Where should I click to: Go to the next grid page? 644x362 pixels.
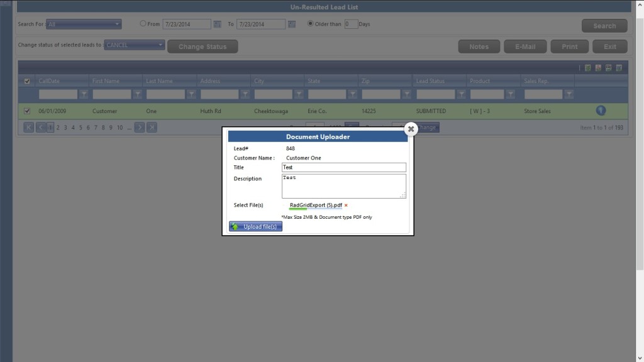point(140,127)
